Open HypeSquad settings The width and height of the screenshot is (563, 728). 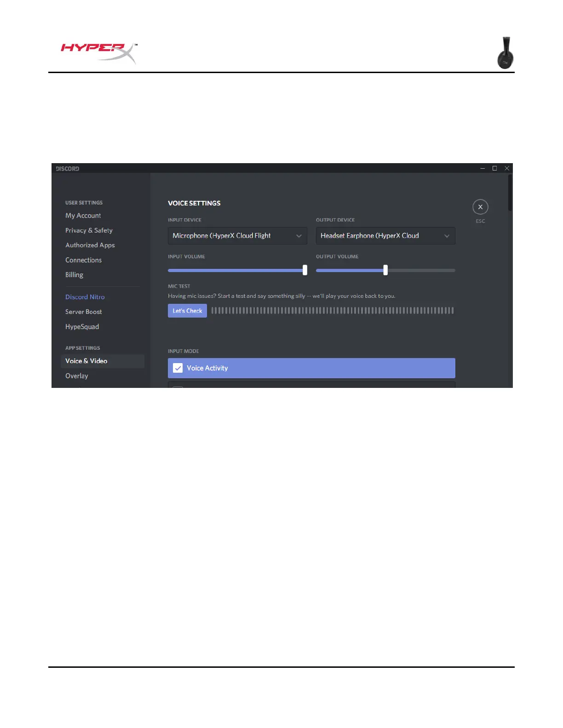[x=82, y=327]
